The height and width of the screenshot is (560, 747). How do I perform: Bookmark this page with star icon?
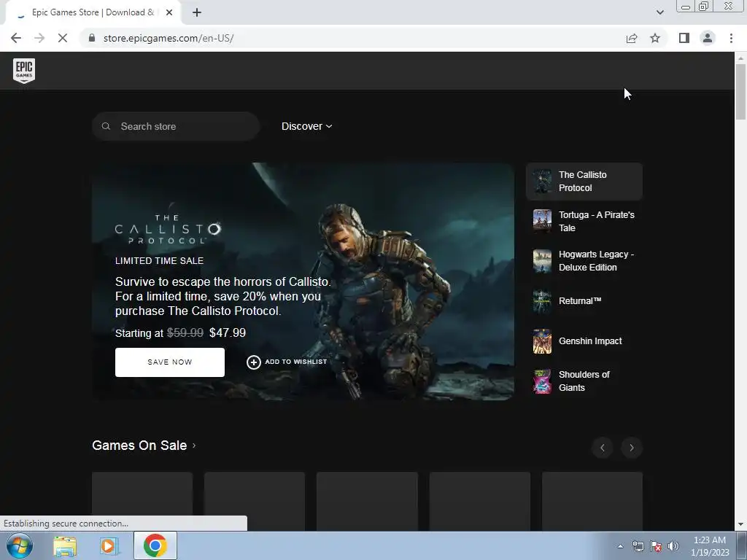(655, 38)
